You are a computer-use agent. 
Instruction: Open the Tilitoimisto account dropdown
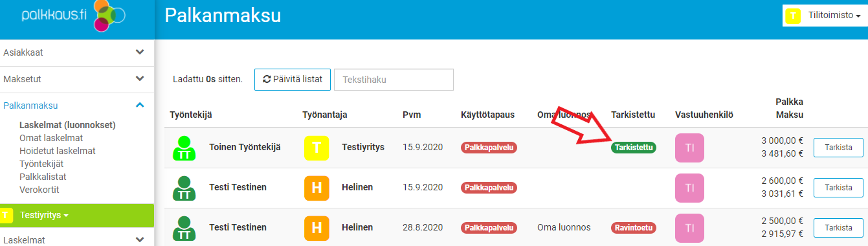point(824,16)
